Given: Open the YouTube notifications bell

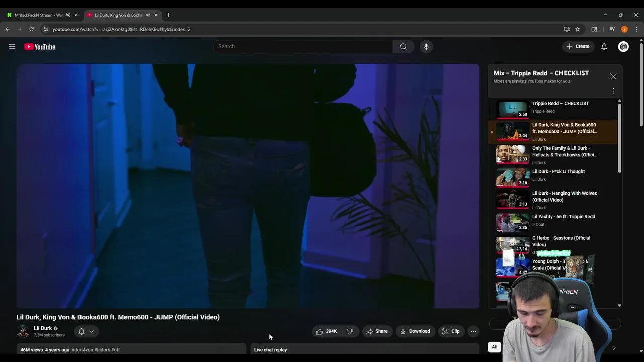Looking at the screenshot, I should point(604,46).
